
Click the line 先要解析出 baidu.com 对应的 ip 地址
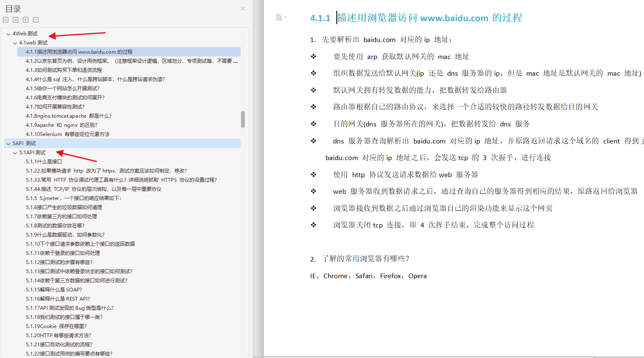pyautogui.click(x=380, y=40)
